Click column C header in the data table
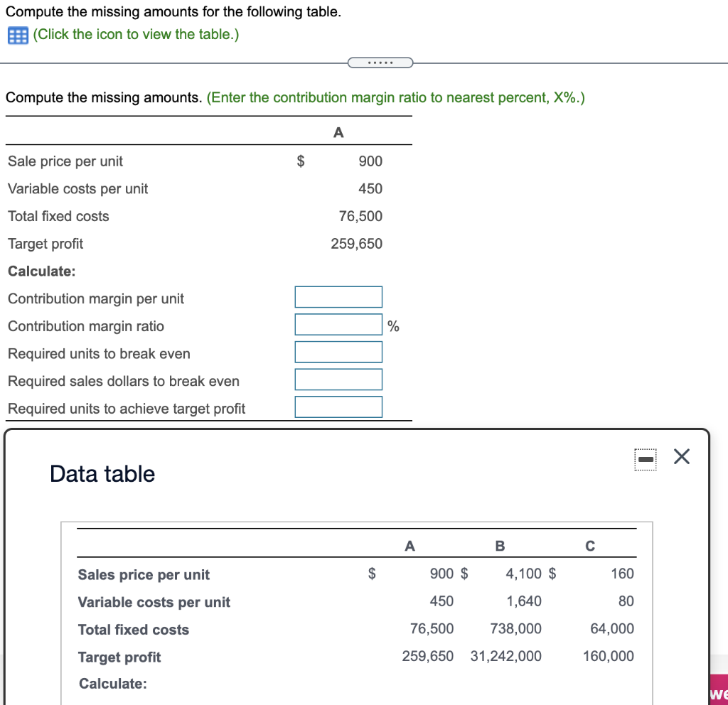The image size is (728, 705). (590, 546)
